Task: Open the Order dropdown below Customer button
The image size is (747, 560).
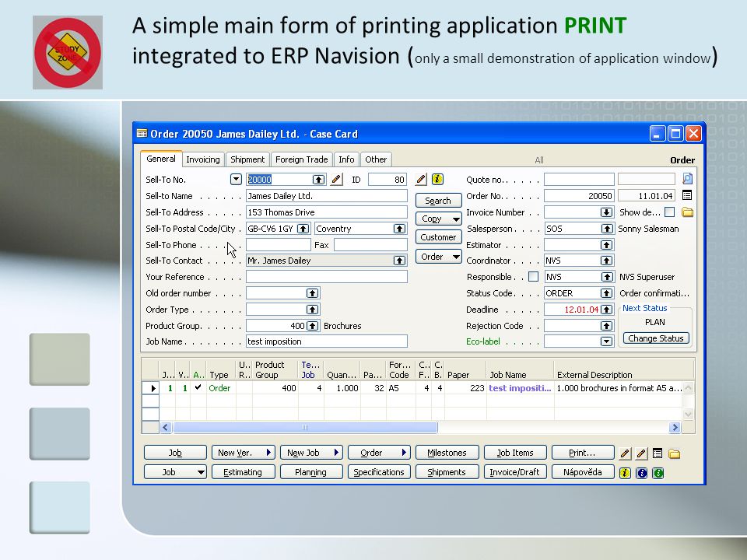Action: click(438, 257)
